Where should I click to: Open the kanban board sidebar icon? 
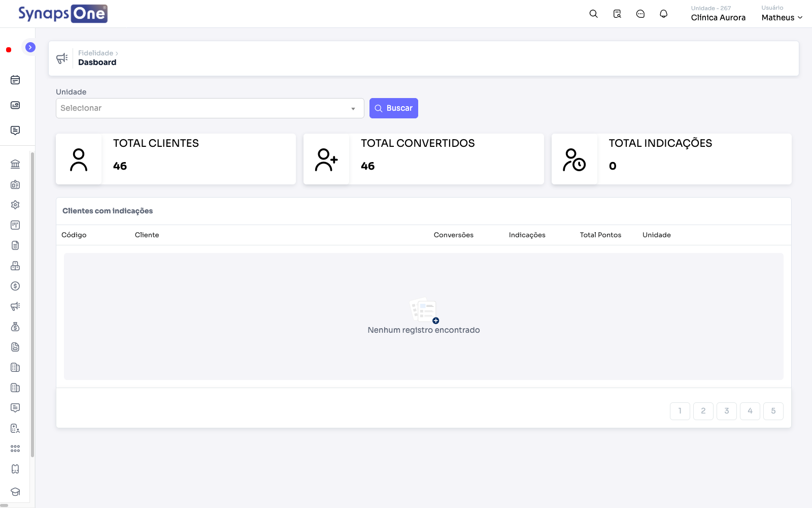15,225
